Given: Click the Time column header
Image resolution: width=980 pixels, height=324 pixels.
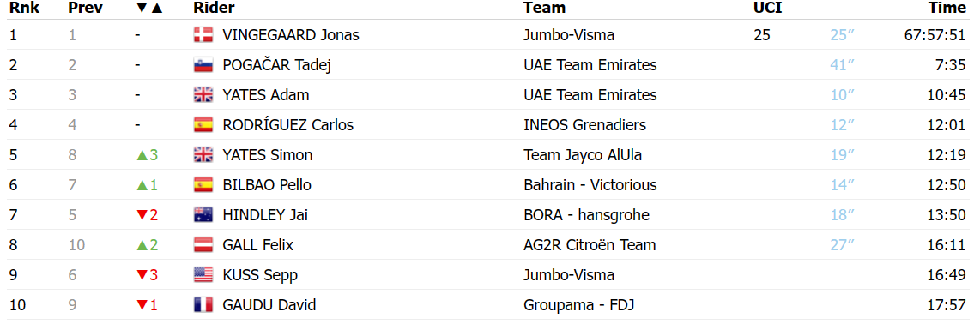Looking at the screenshot, I should click(947, 8).
